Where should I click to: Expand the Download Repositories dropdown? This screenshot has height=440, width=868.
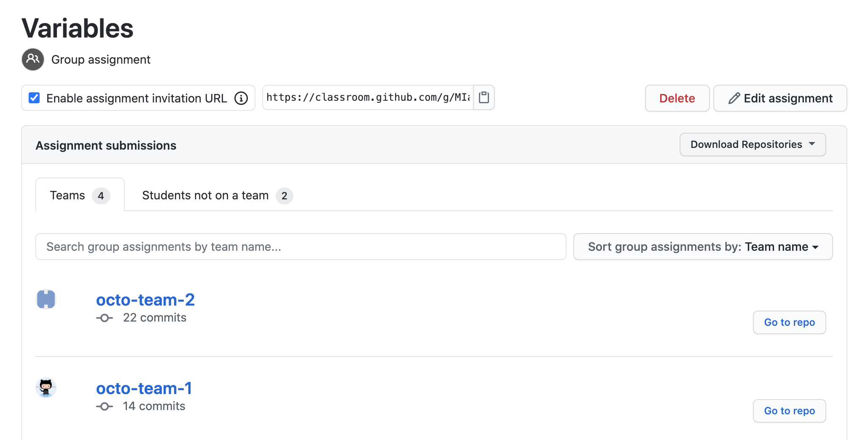752,145
